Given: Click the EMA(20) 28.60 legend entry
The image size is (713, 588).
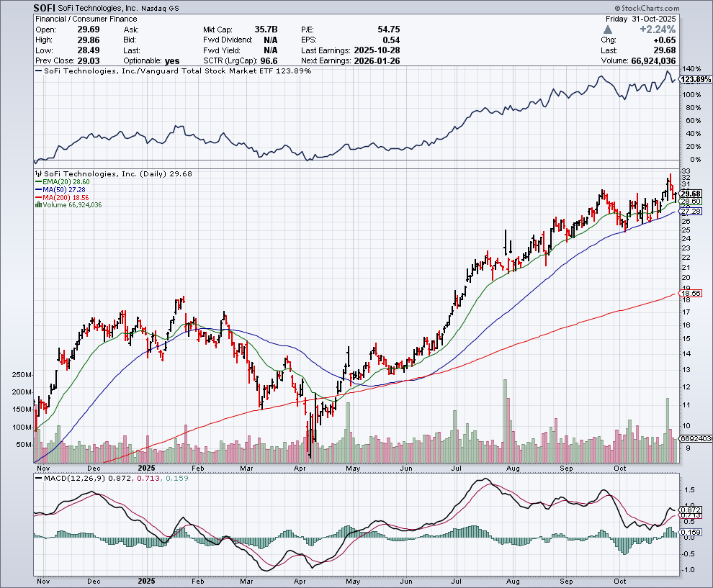Looking at the screenshot, I should point(62,182).
